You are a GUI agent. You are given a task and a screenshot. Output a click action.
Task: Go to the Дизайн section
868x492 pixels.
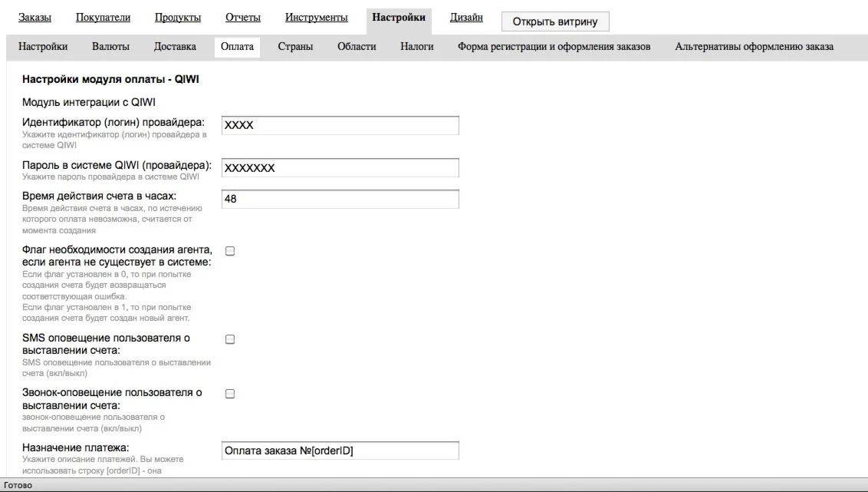(466, 17)
